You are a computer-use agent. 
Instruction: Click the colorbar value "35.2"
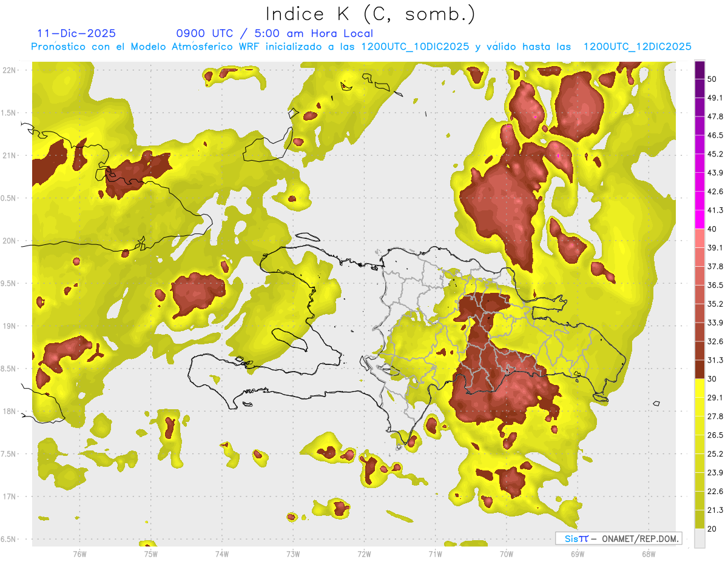coord(715,304)
